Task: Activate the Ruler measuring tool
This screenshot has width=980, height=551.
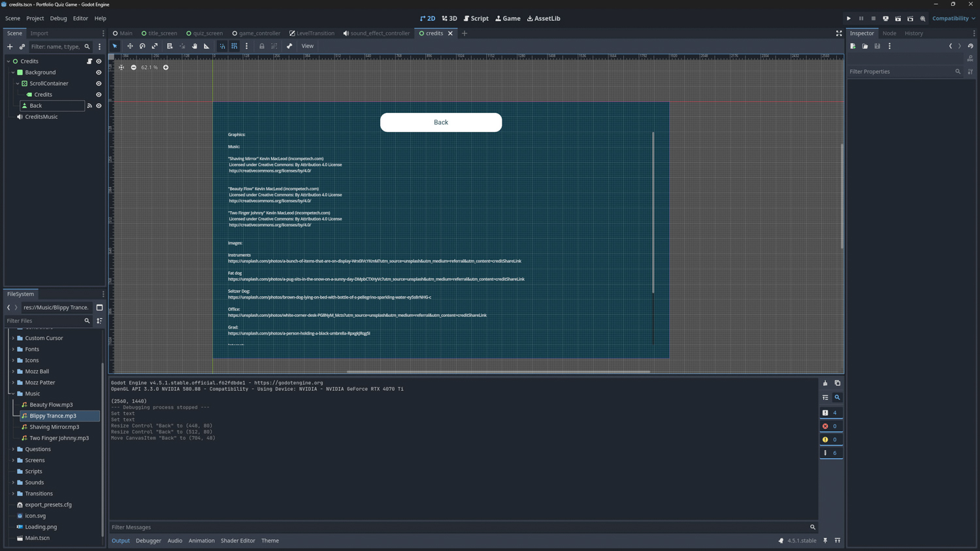Action: (206, 46)
